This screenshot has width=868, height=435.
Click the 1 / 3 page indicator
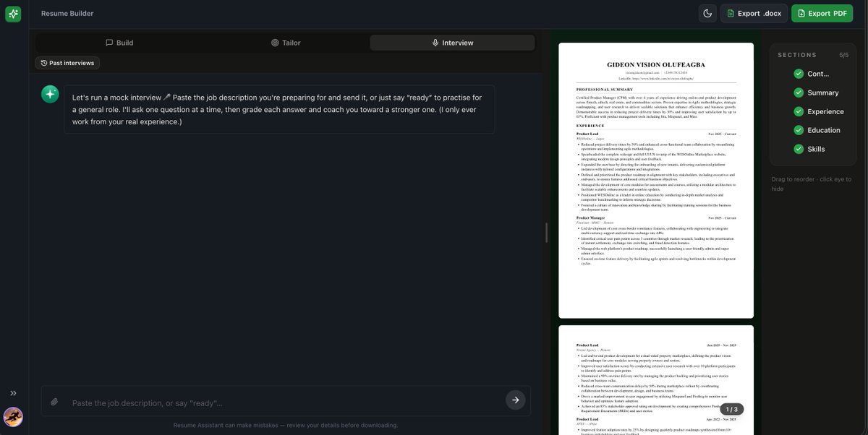click(x=732, y=409)
